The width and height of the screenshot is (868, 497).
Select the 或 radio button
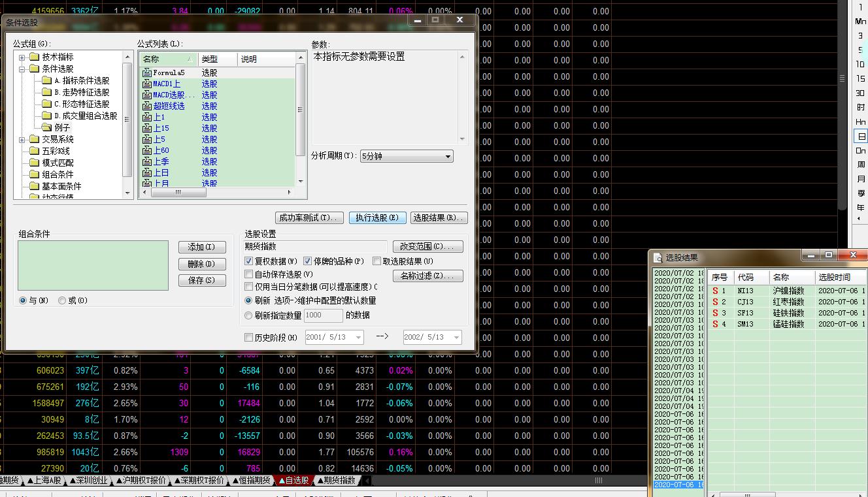[62, 300]
